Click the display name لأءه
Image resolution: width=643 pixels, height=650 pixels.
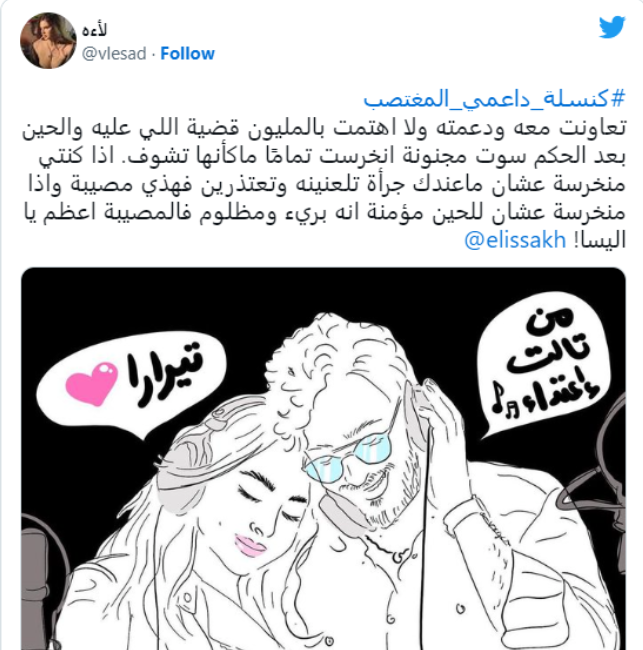(95, 30)
